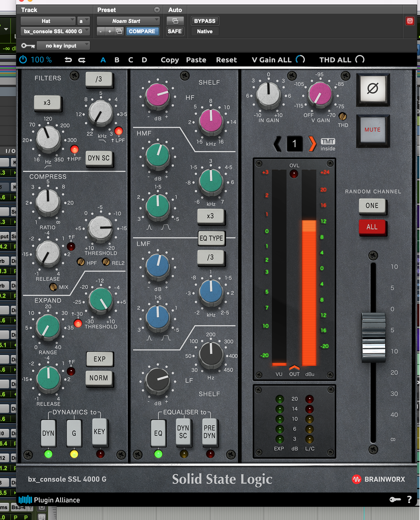Toggle the EQ TYPE button
The height and width of the screenshot is (520, 420).
point(211,238)
